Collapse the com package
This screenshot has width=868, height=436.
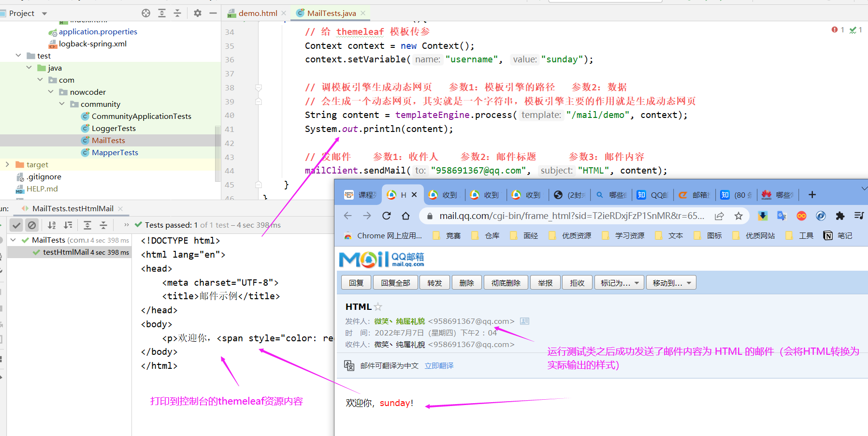40,80
